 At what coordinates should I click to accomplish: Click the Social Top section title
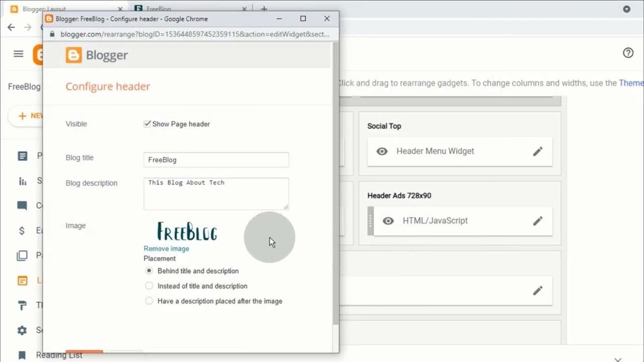384,126
